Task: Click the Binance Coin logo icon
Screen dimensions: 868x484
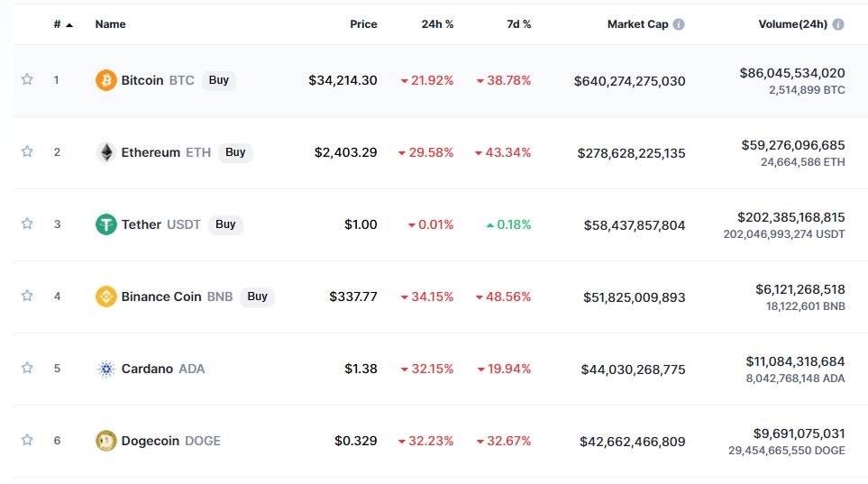Action: point(106,297)
